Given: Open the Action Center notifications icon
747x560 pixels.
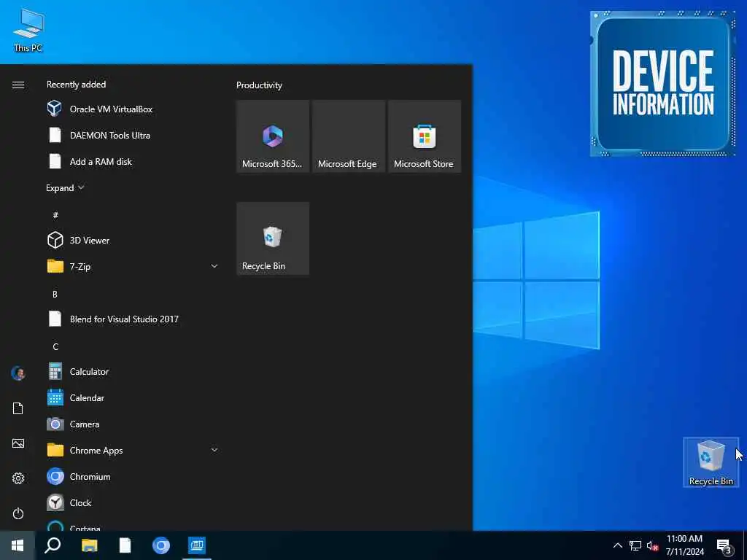Looking at the screenshot, I should pyautogui.click(x=725, y=546).
